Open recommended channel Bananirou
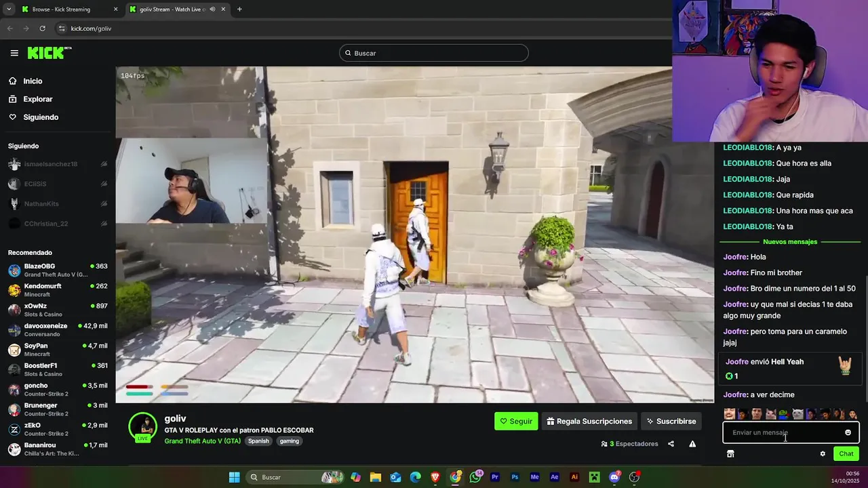The height and width of the screenshot is (488, 868). click(58, 449)
